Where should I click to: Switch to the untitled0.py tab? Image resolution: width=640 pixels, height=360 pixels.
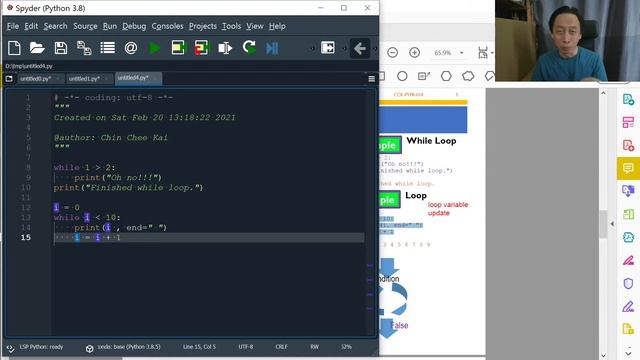[x=40, y=78]
